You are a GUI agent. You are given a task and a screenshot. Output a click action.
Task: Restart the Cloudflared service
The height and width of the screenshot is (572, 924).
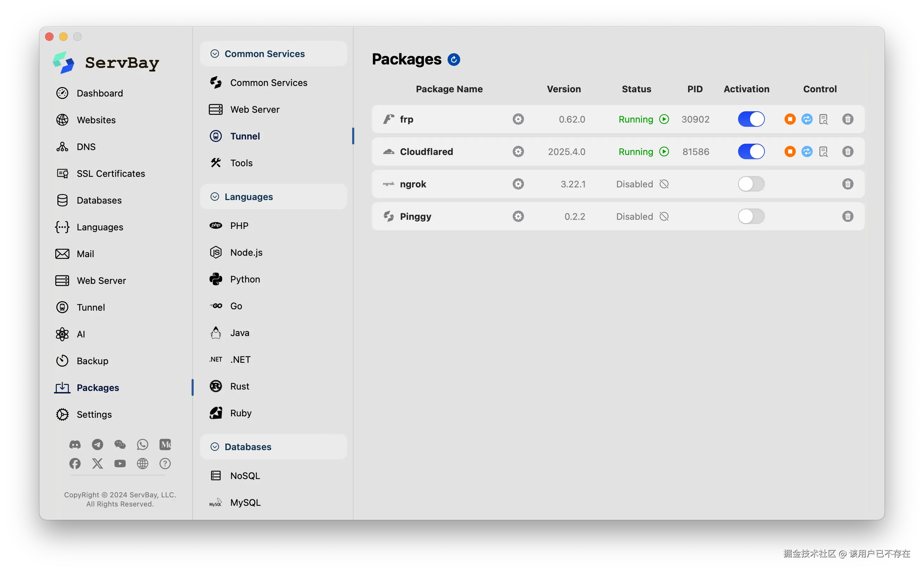[807, 152]
